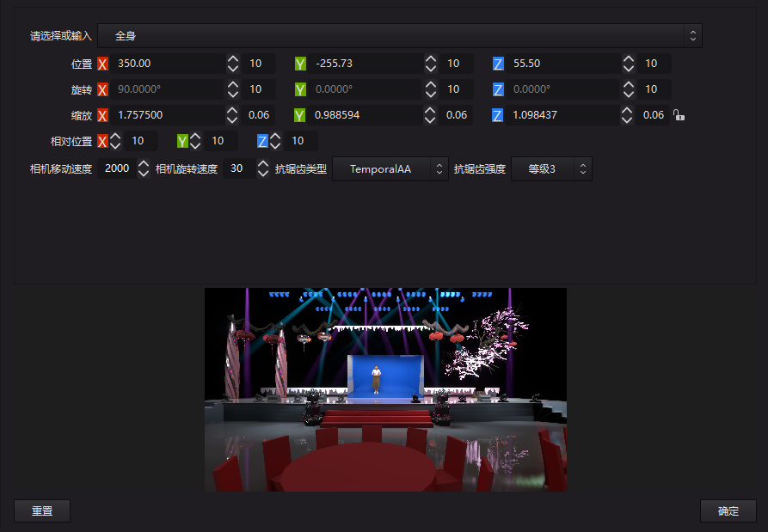Click the 重置 button
Screen dimensions: 768x532
click(x=42, y=511)
